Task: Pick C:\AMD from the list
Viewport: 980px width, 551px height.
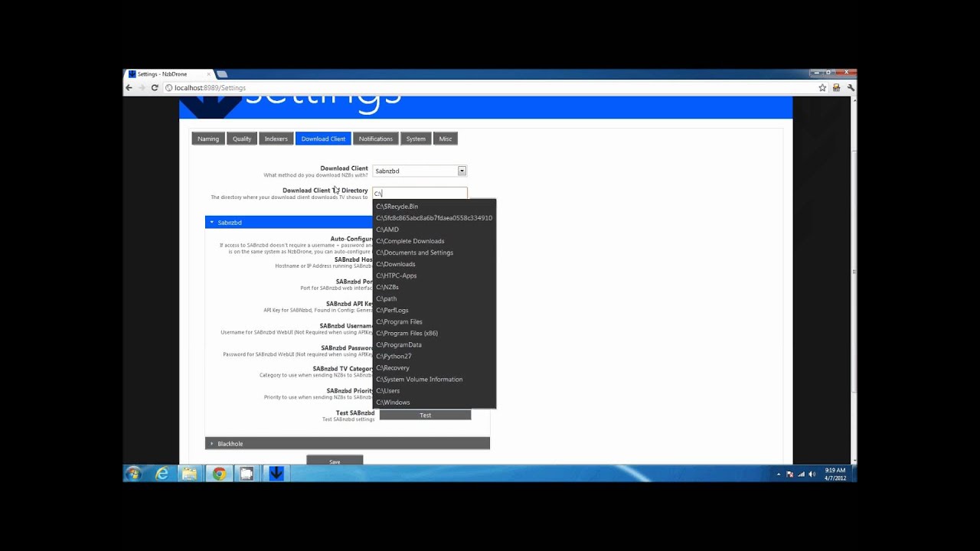Action: tap(434, 230)
